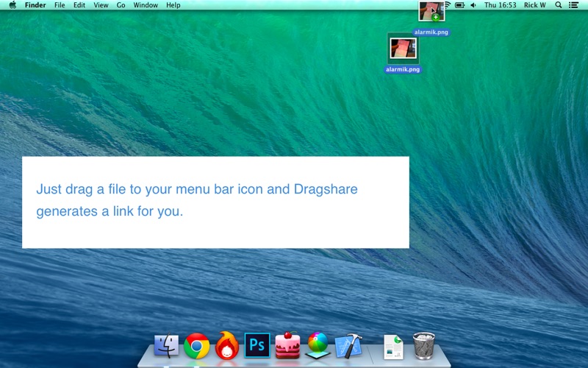Viewport: 588px width, 368px height.
Task: Open the Finder application menu
Action: (35, 5)
